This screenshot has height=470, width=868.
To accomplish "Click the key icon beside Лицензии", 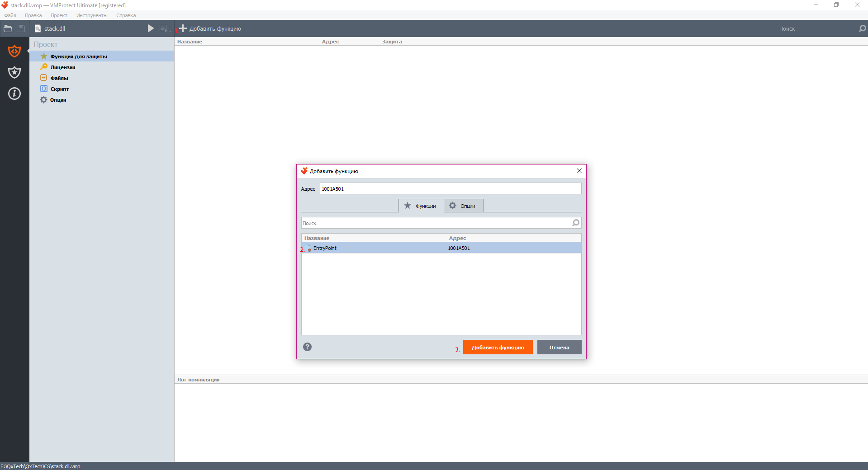I will point(44,67).
